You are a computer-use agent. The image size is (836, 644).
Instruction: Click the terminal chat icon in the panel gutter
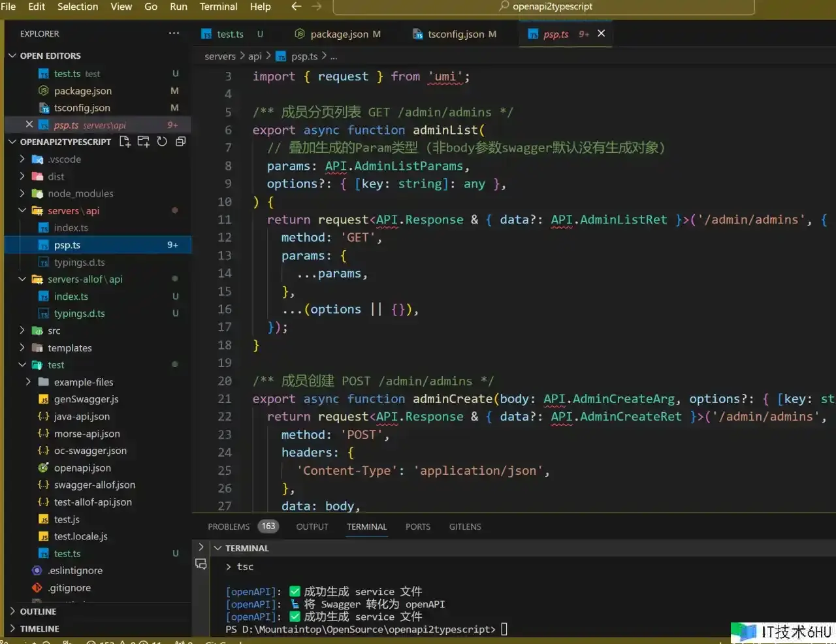201,564
